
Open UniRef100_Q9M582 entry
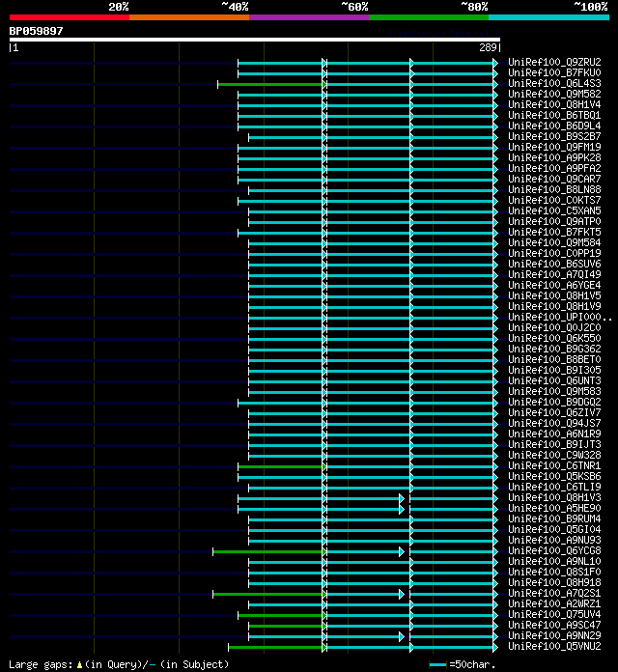click(x=554, y=94)
